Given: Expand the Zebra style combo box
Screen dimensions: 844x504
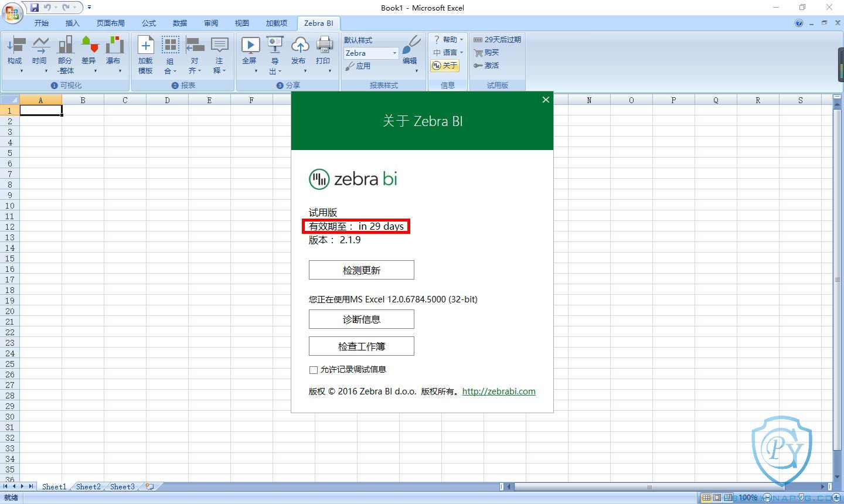Looking at the screenshot, I should 394,53.
